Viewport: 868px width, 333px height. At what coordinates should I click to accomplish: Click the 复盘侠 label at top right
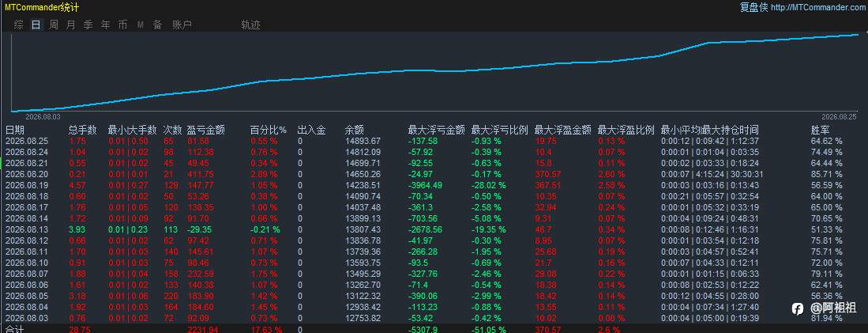point(753,8)
